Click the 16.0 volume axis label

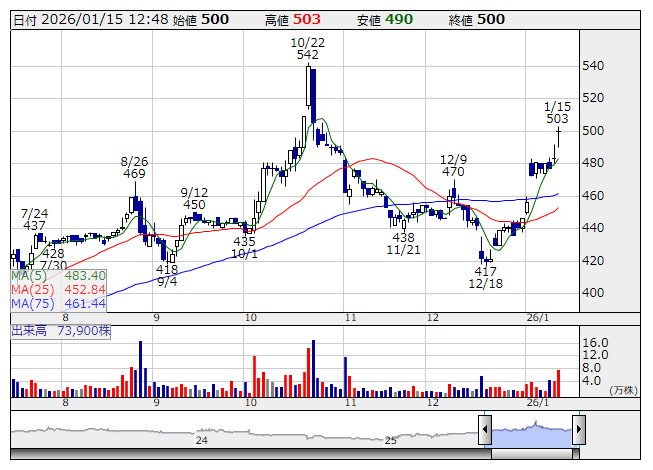click(x=596, y=343)
